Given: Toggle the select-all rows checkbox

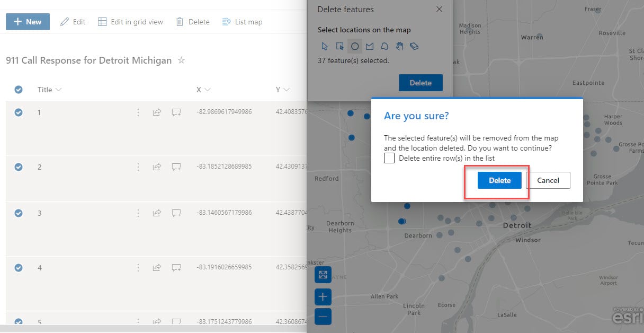Looking at the screenshot, I should [x=19, y=90].
